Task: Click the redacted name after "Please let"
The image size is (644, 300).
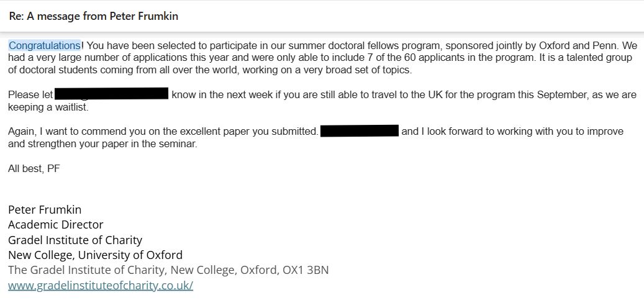Action: 112,94
